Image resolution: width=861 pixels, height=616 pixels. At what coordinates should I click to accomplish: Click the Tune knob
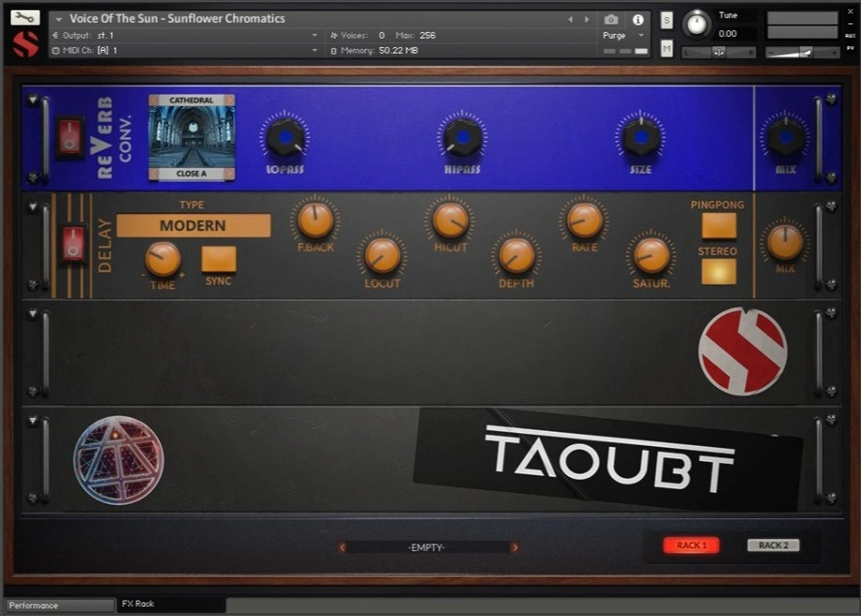697,24
